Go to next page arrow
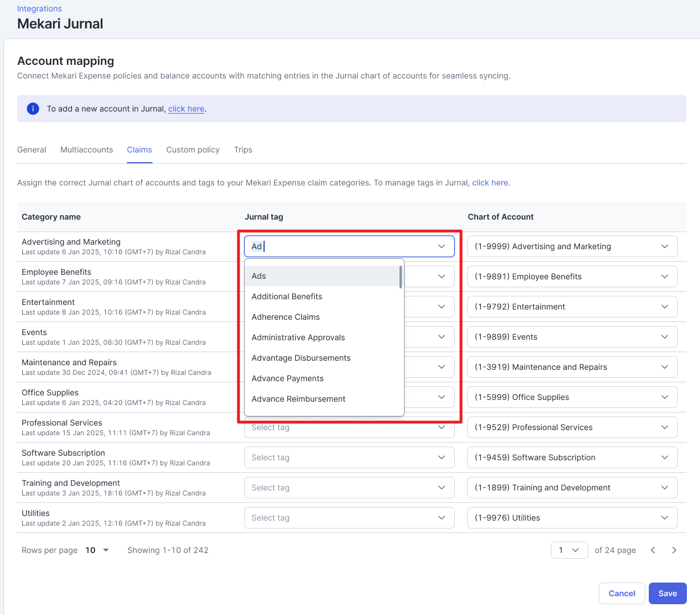This screenshot has height=615, width=700. [674, 550]
